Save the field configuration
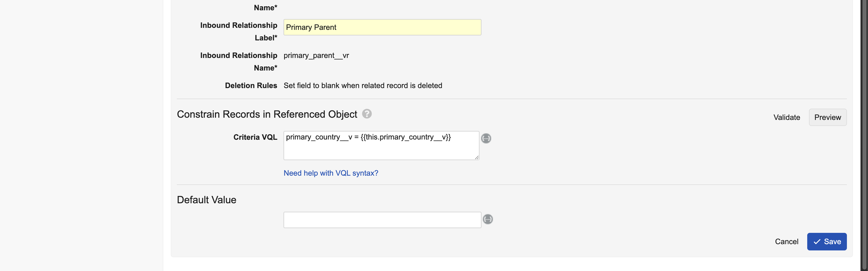Viewport: 868px width, 271px height. [827, 241]
